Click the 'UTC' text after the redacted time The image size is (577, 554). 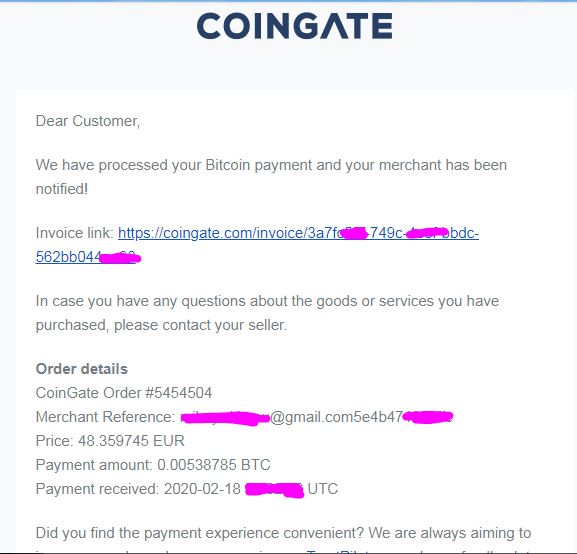323,489
